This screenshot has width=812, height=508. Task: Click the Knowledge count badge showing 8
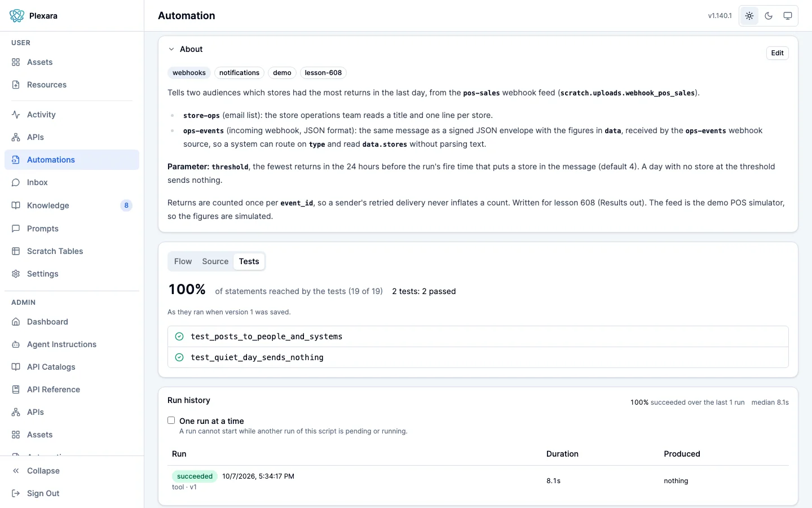click(126, 205)
